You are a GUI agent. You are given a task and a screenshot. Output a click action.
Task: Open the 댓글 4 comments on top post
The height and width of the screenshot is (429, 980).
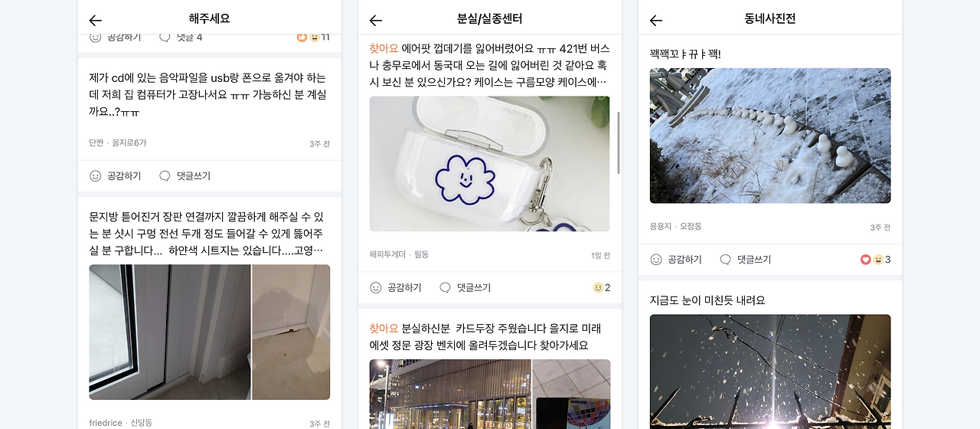[181, 37]
